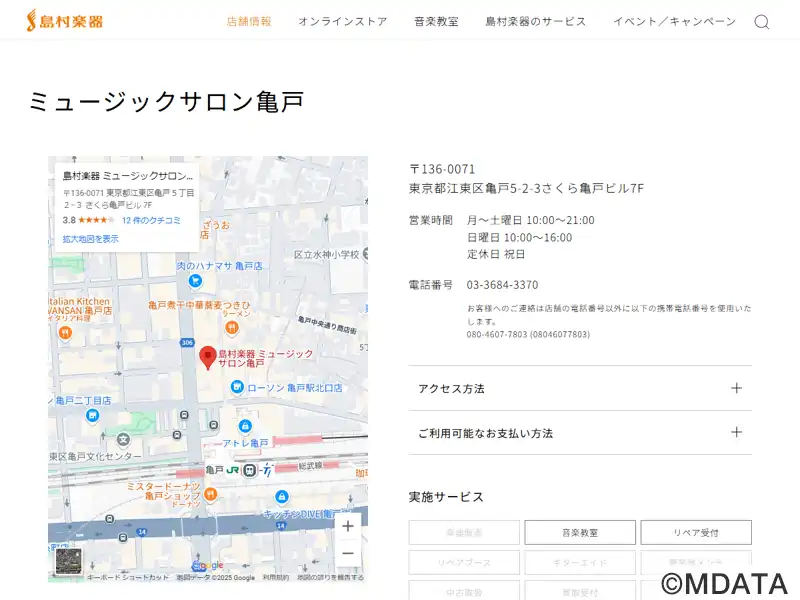The image size is (800, 600).
Task: Click the ミスタードーナツ restaurant marker
Action: click(x=210, y=494)
